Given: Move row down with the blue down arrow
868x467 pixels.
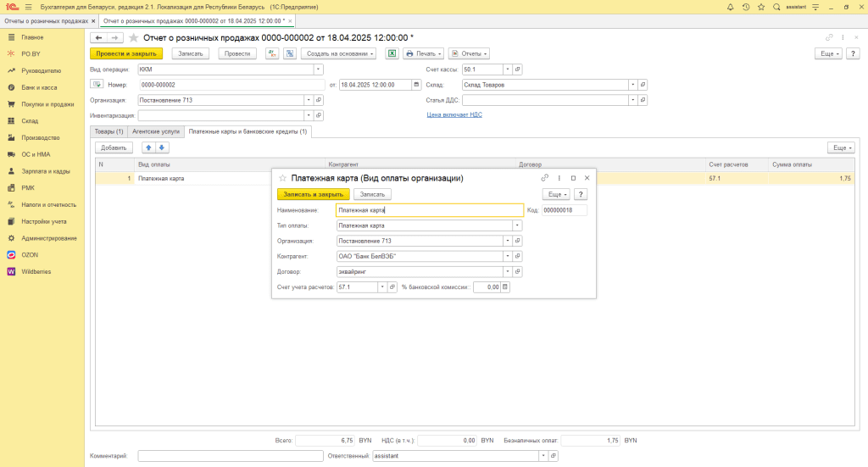Looking at the screenshot, I should click(x=162, y=147).
